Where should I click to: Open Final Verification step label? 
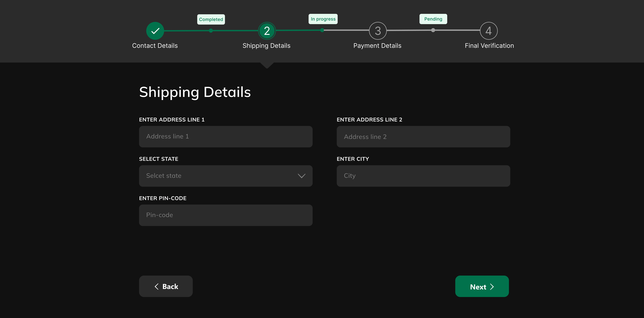(489, 46)
